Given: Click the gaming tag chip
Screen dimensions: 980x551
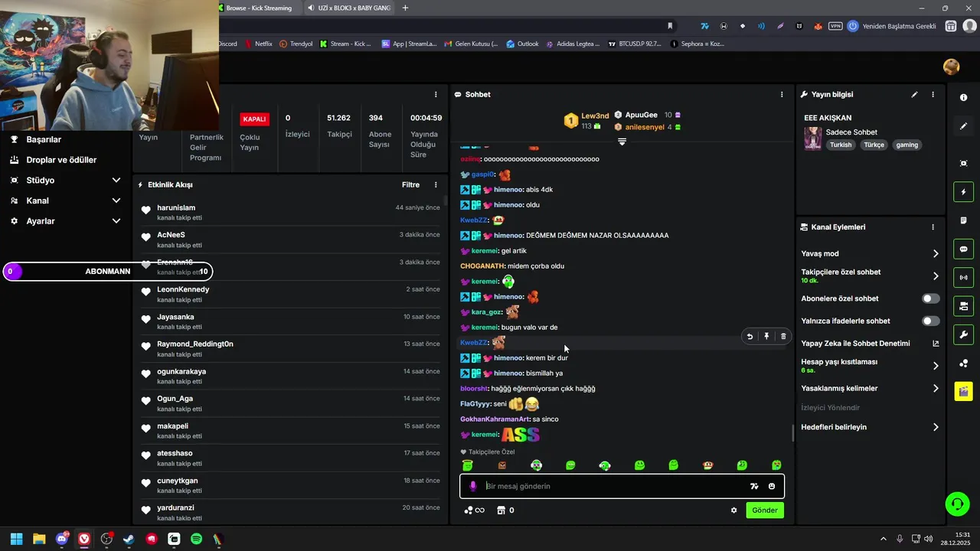Looking at the screenshot, I should pyautogui.click(x=906, y=145).
